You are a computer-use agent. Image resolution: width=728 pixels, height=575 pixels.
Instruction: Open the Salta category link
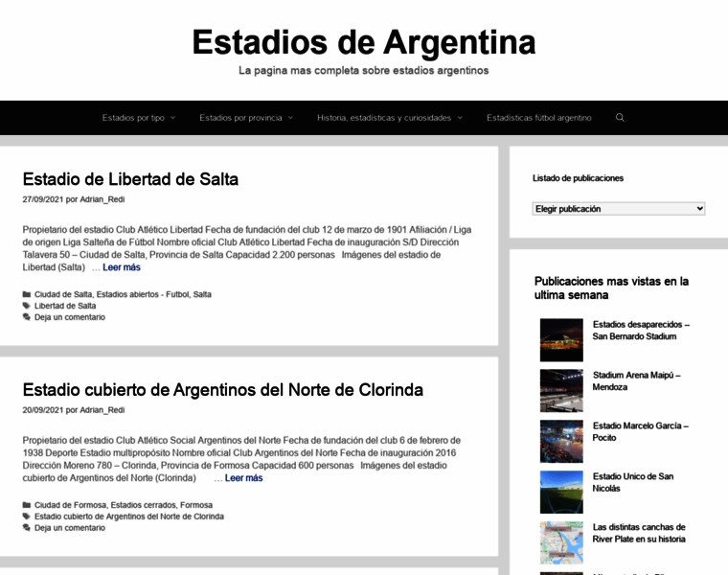[x=202, y=294]
